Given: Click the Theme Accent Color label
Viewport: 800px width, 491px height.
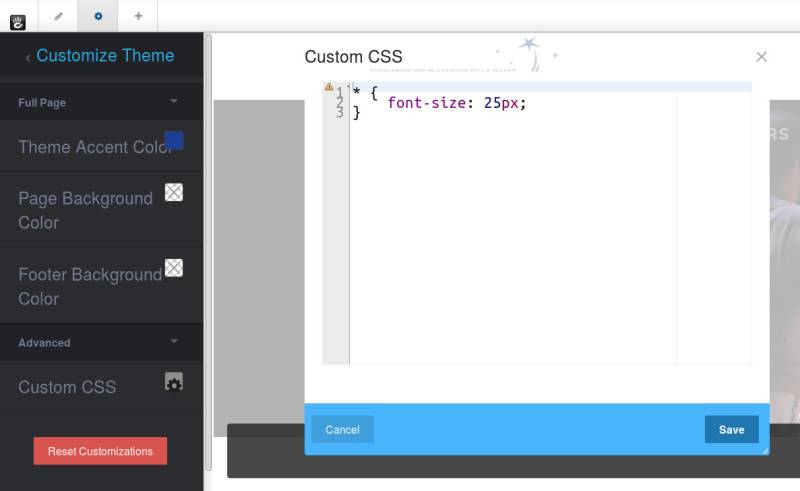Looking at the screenshot, I should pyautogui.click(x=95, y=147).
